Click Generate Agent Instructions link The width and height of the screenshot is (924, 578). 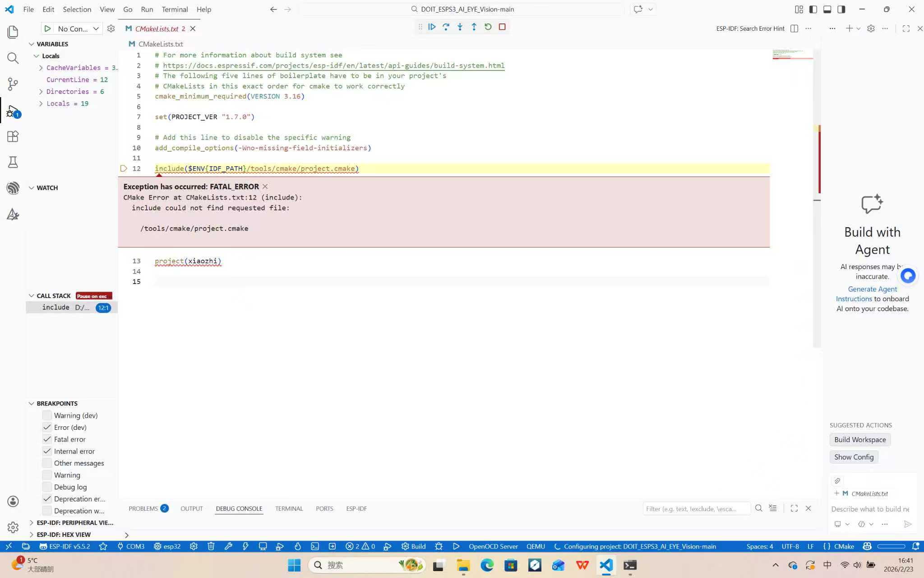pyautogui.click(x=872, y=289)
